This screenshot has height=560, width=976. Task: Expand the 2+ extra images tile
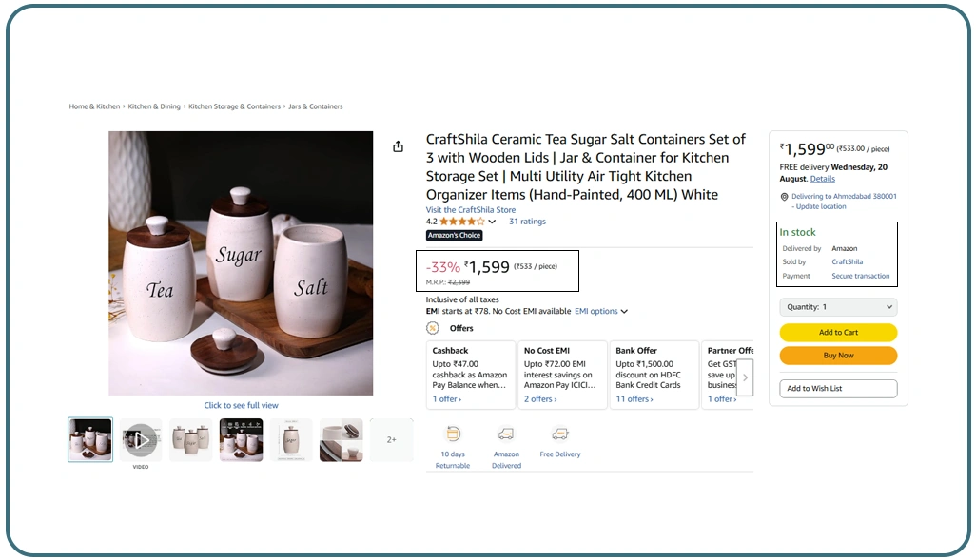(x=391, y=438)
